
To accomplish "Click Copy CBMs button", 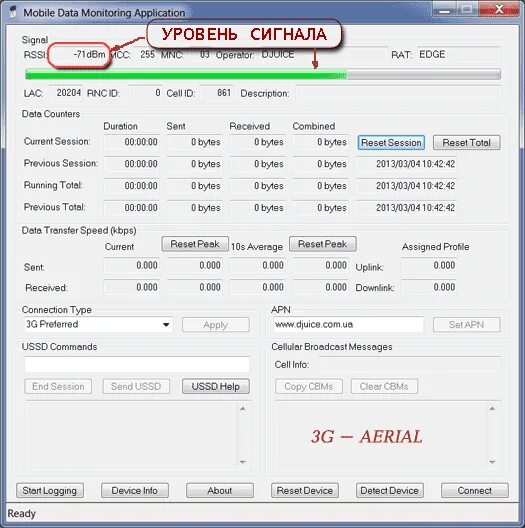I will point(309,386).
